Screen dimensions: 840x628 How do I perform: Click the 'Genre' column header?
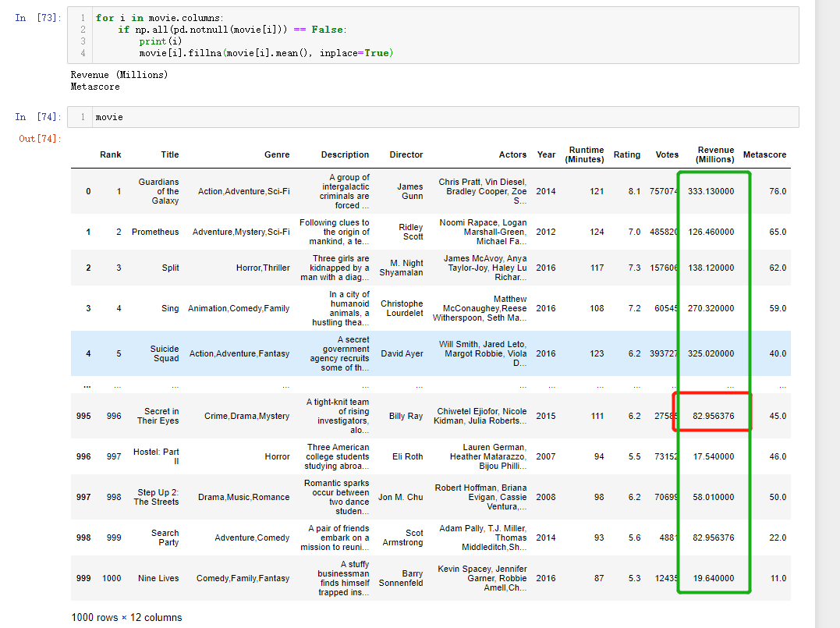pos(277,154)
